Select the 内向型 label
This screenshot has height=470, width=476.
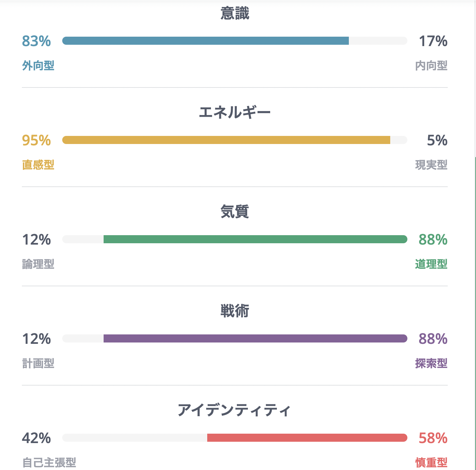(431, 66)
